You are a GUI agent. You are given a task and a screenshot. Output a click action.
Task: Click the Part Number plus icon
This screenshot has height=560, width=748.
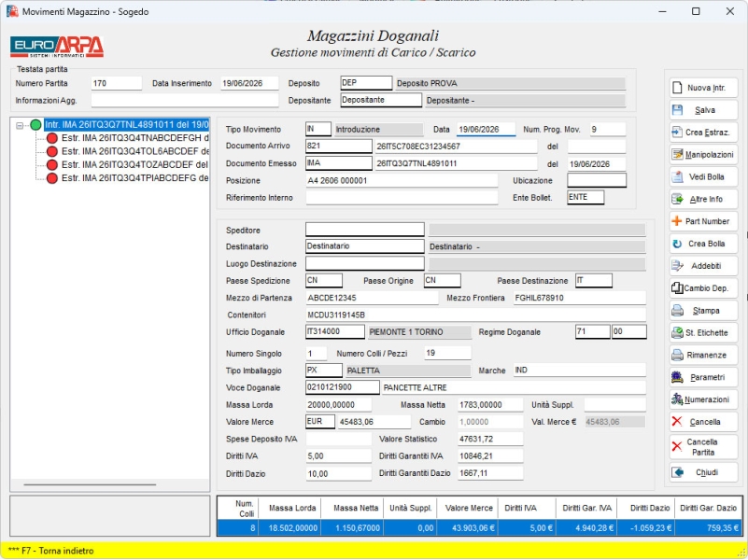[676, 221]
